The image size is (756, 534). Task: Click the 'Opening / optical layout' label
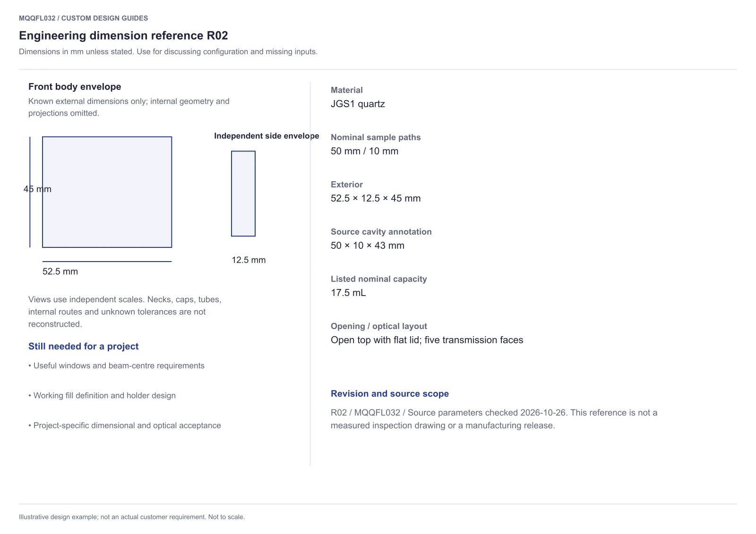tap(379, 326)
